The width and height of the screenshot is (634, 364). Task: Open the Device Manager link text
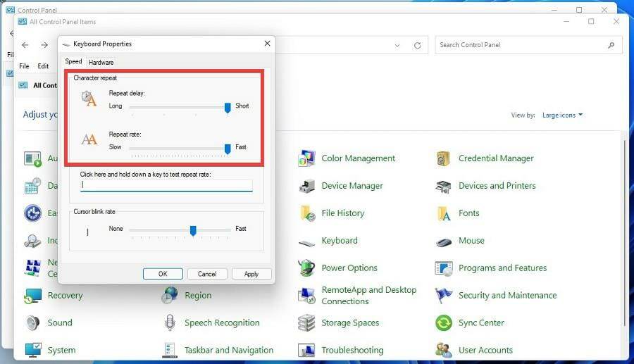[352, 186]
